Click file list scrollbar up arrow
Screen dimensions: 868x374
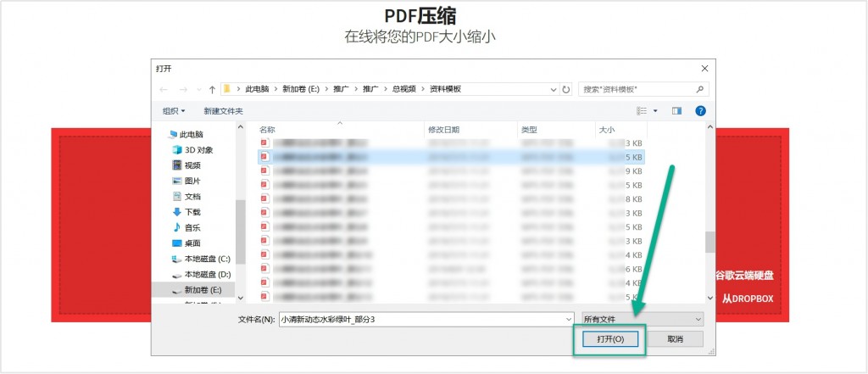711,127
